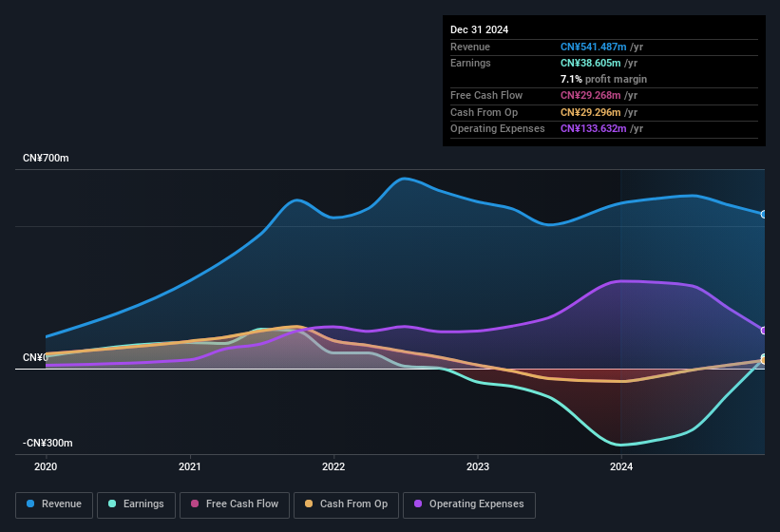Toggle the Operating Expenses legend item

tap(469, 504)
